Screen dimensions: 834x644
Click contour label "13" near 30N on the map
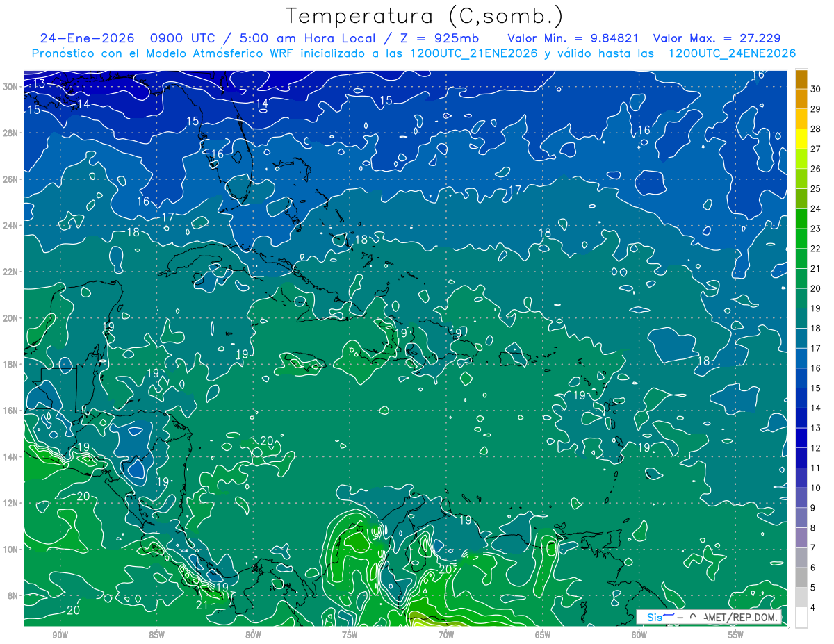[39, 84]
